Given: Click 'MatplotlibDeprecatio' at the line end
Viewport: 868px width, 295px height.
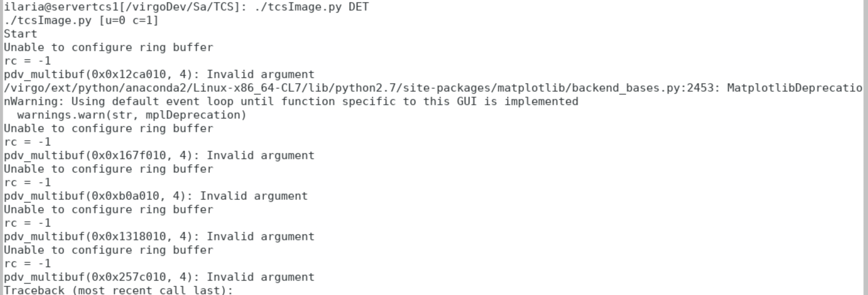Looking at the screenshot, I should 794,88.
